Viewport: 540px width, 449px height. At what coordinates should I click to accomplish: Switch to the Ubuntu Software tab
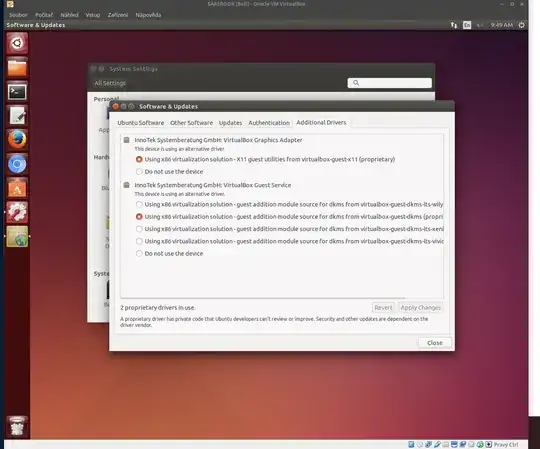coord(141,123)
